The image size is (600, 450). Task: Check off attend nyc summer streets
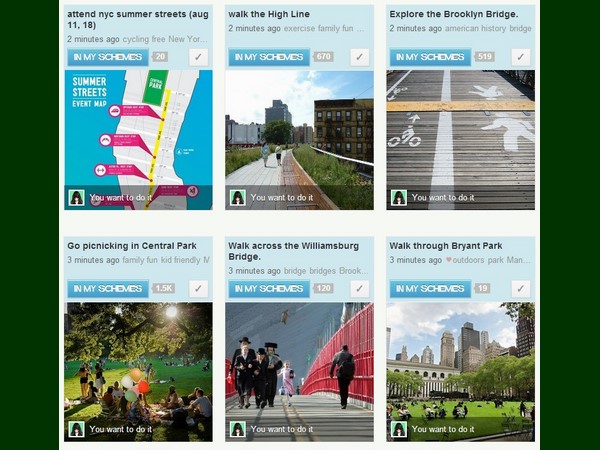(x=199, y=57)
